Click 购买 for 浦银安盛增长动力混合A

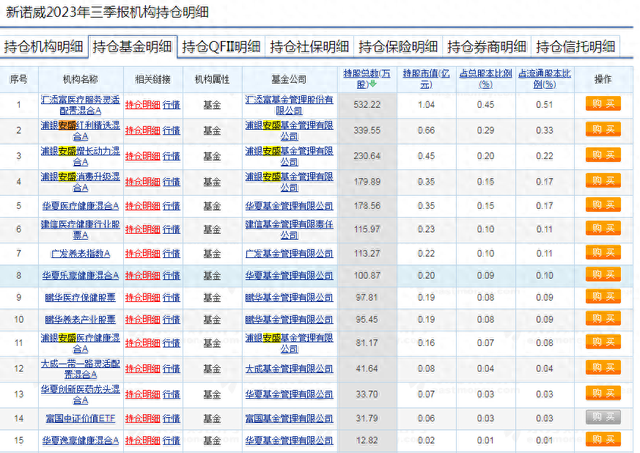coord(603,155)
